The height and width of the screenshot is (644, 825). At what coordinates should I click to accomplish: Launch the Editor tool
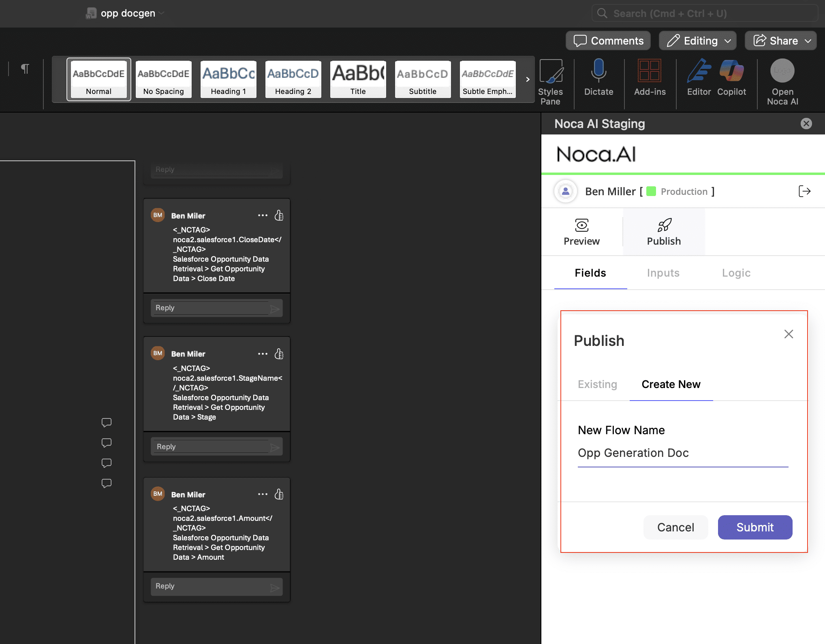click(x=699, y=78)
